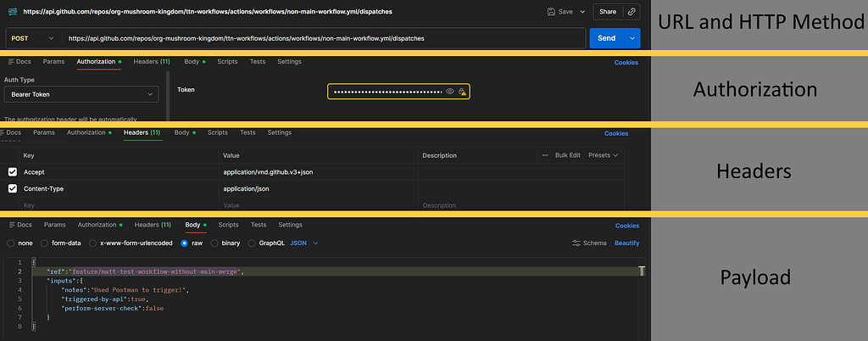868x341 pixels.
Task: Open the JSON format dropdown
Action: tap(304, 243)
